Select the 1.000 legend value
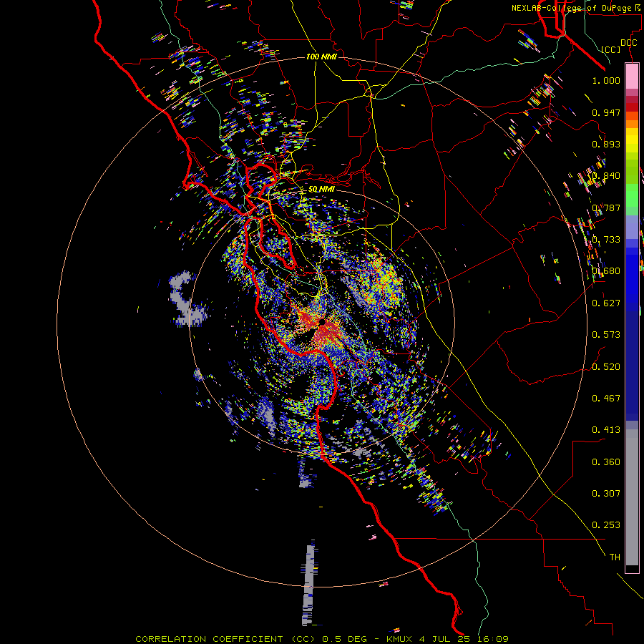 [x=606, y=80]
